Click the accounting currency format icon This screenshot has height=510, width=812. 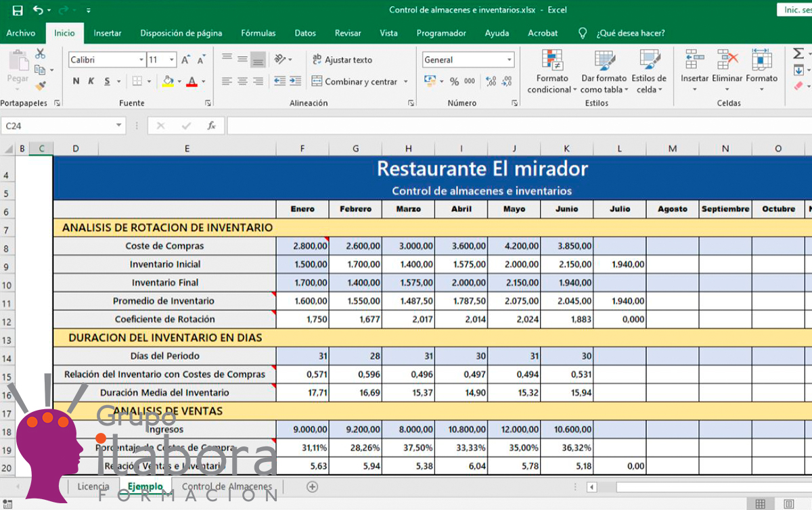coord(430,81)
